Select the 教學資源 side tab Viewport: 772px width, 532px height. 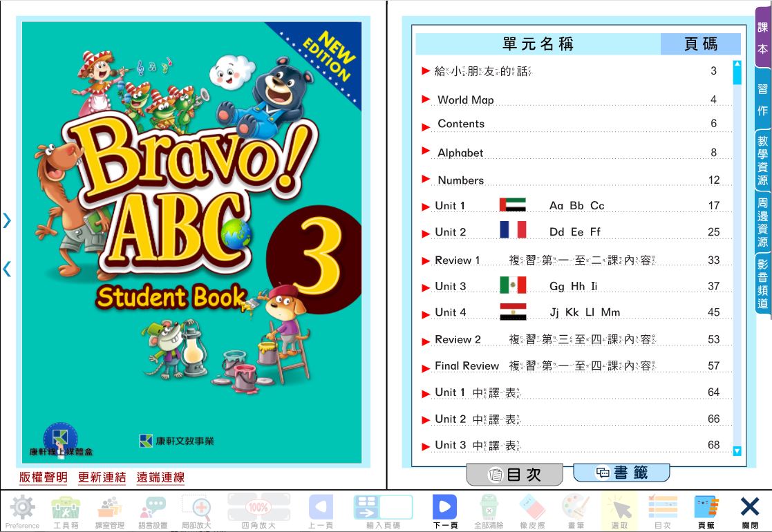click(762, 160)
